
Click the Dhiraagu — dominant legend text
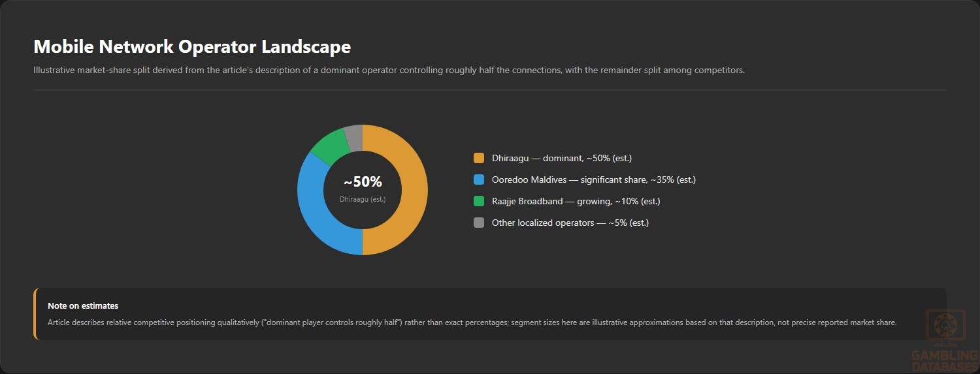(562, 158)
